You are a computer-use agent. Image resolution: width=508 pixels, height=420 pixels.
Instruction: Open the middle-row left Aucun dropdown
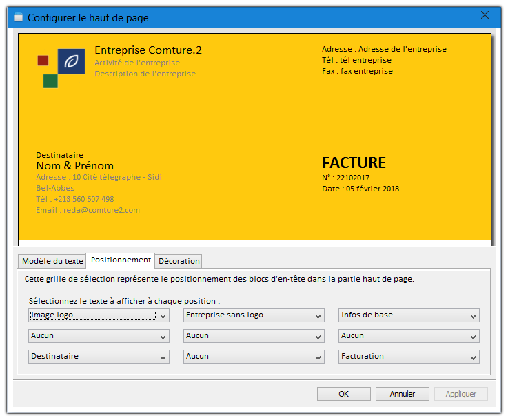[99, 336]
